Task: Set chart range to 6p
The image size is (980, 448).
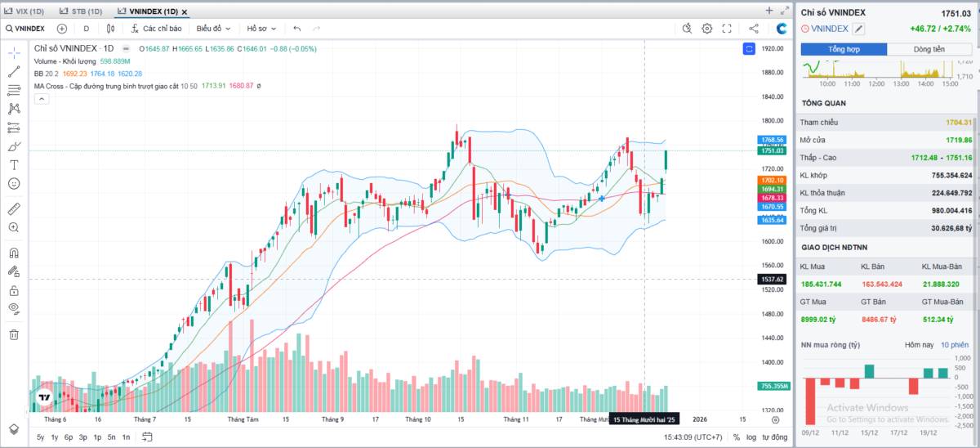Action: [69, 437]
